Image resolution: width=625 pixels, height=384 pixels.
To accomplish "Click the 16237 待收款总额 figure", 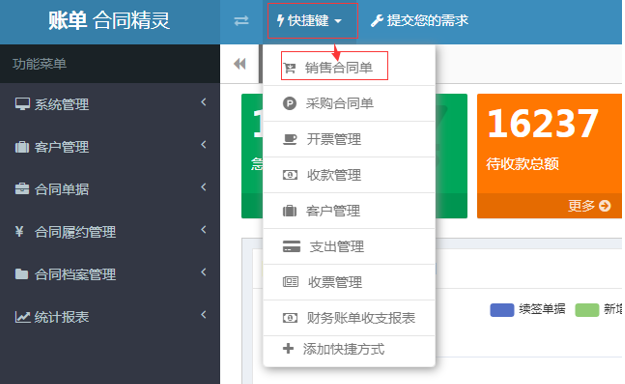I will (542, 124).
